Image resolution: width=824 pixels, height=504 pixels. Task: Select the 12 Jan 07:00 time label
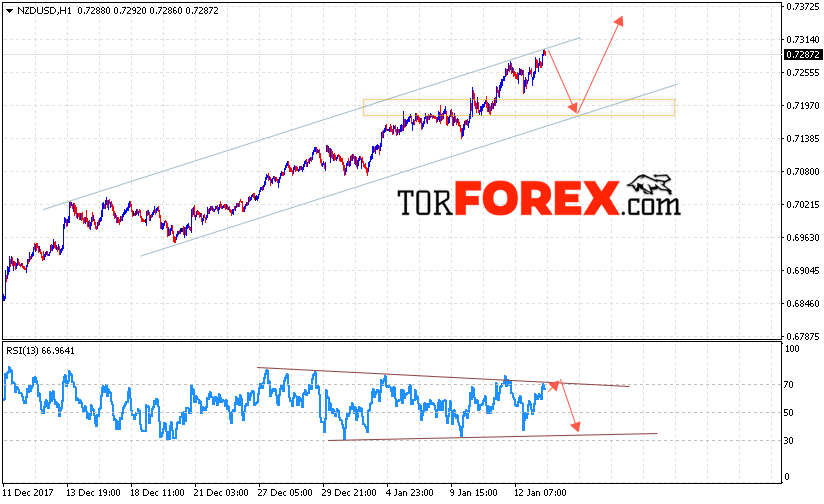click(x=540, y=493)
